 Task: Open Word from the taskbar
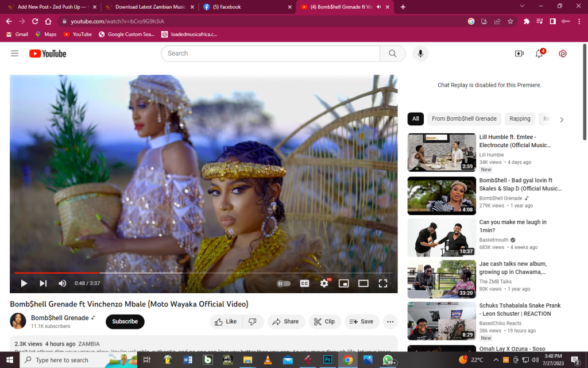click(x=188, y=360)
